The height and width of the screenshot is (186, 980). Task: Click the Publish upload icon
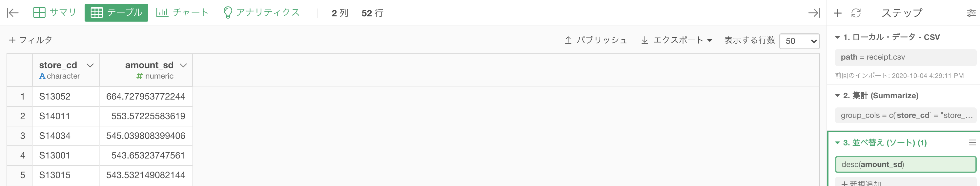(568, 40)
